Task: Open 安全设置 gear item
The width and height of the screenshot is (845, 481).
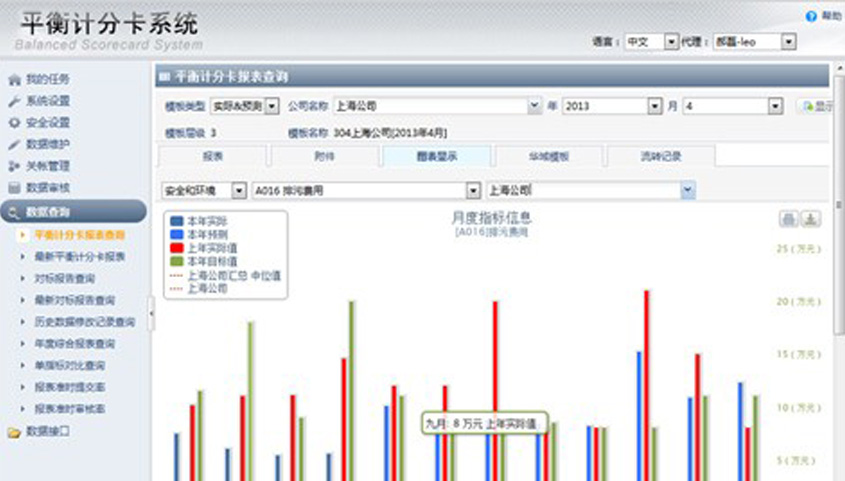Action: click(x=47, y=123)
